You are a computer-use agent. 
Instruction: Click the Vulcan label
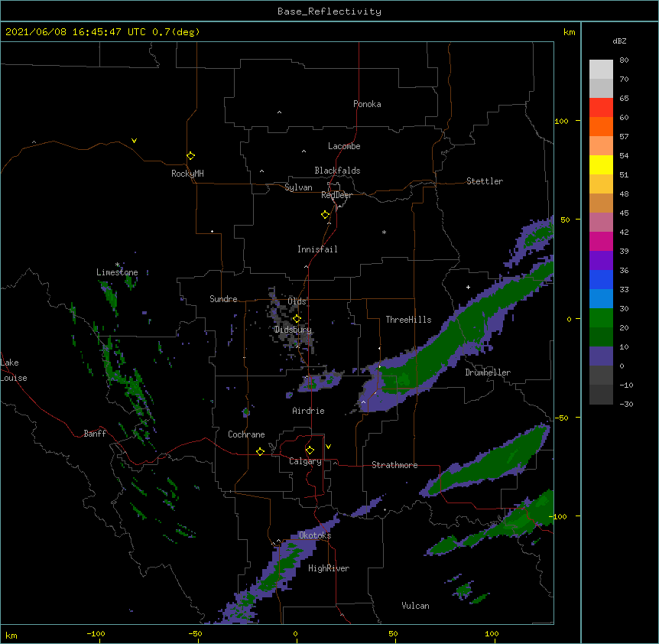[415, 606]
